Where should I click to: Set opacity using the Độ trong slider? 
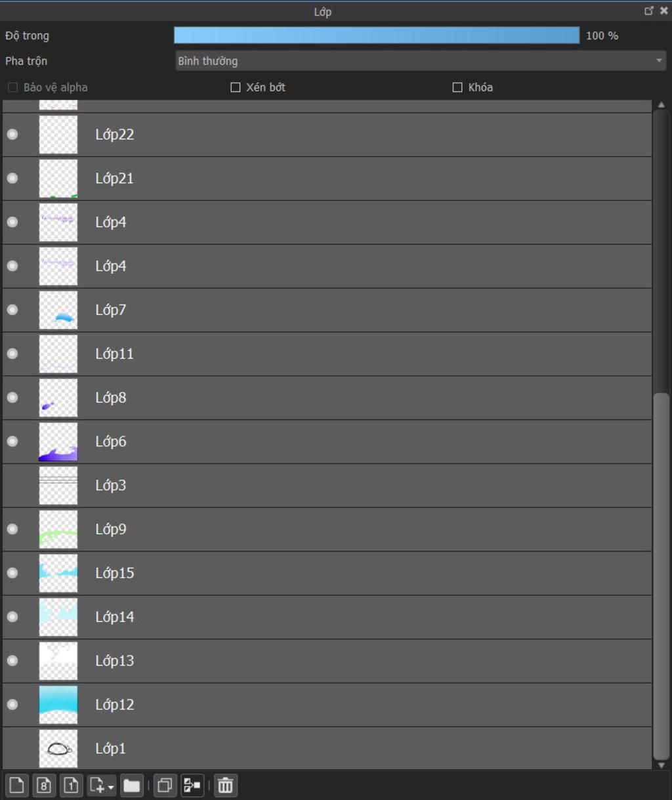click(x=377, y=35)
